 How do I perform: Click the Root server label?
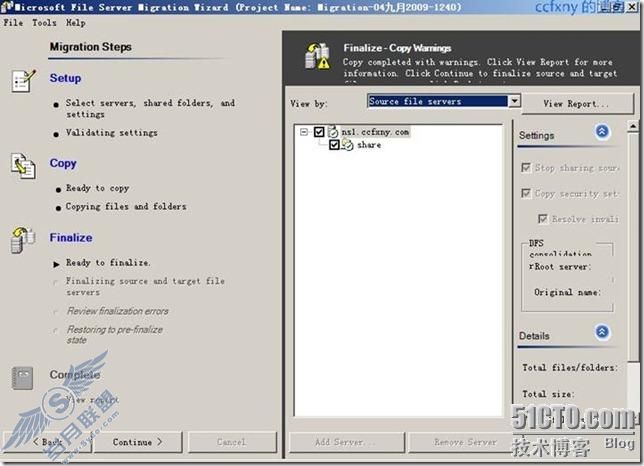tap(561, 266)
